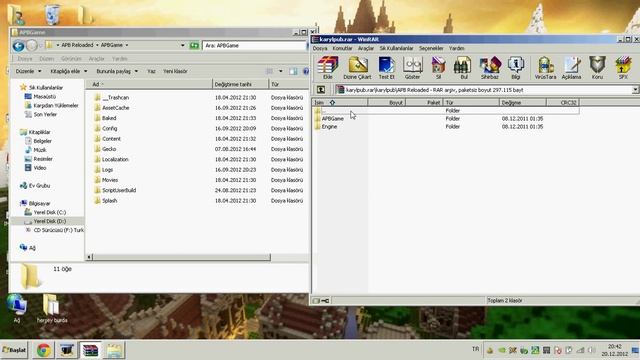Click the Koru (Protect) shield icon
Screen dimensions: 640x360
coord(597,67)
